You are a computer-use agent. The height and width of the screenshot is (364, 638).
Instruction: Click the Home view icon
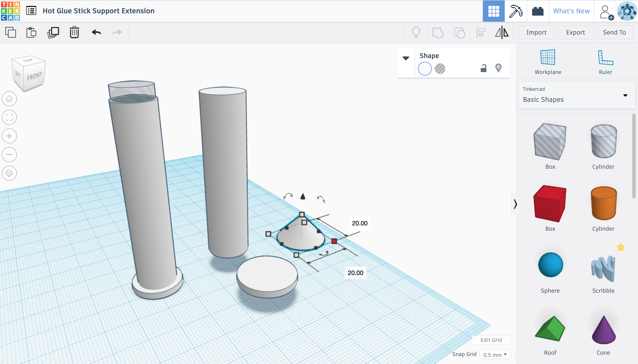point(9,99)
